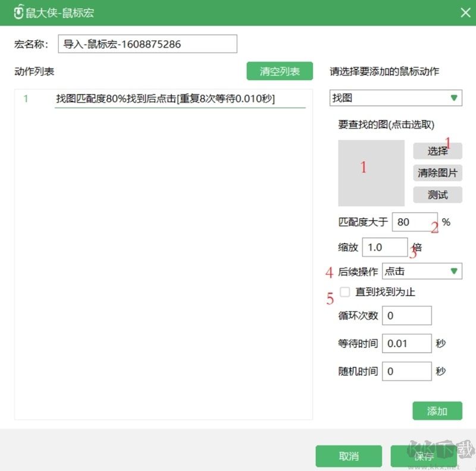This screenshot has width=476, height=471.
Task: Click the 宏名称 name input field
Action: [x=148, y=43]
